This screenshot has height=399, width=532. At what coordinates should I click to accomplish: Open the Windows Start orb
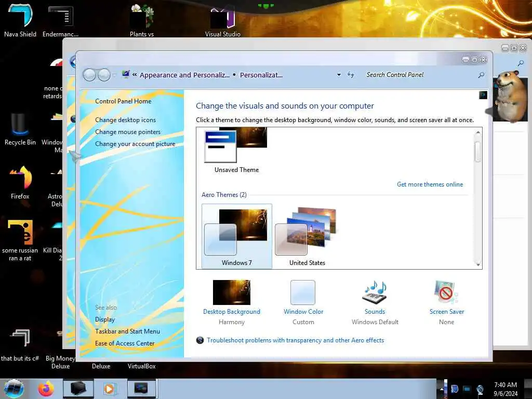click(14, 389)
